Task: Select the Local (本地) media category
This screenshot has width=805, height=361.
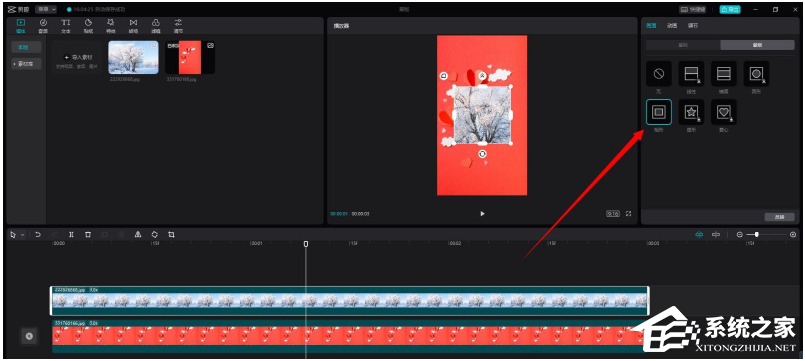Action: [26, 47]
